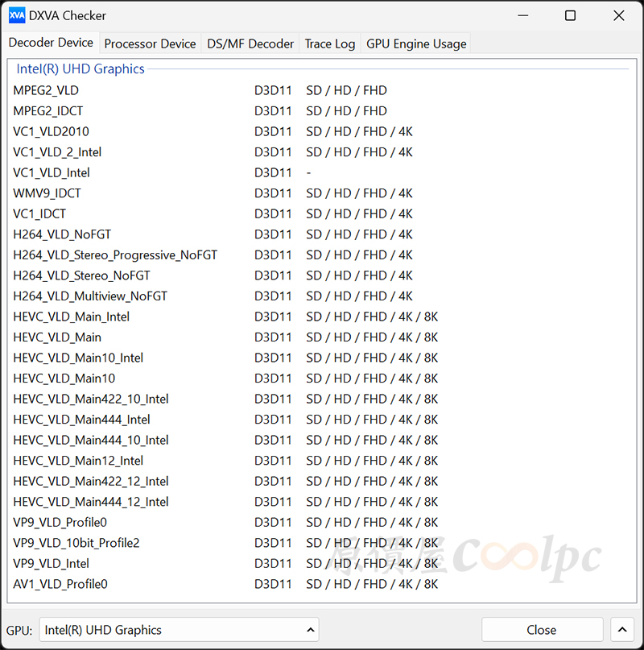Open the GPU Engine Usage tab
644x650 pixels.
click(x=416, y=43)
